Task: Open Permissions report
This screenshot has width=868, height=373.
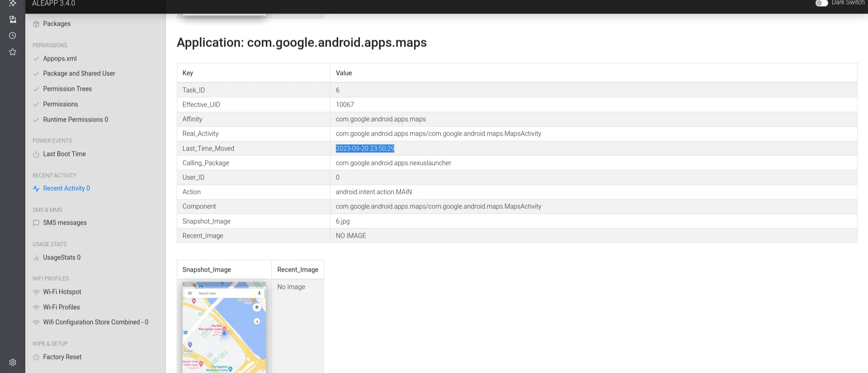Action: click(61, 104)
